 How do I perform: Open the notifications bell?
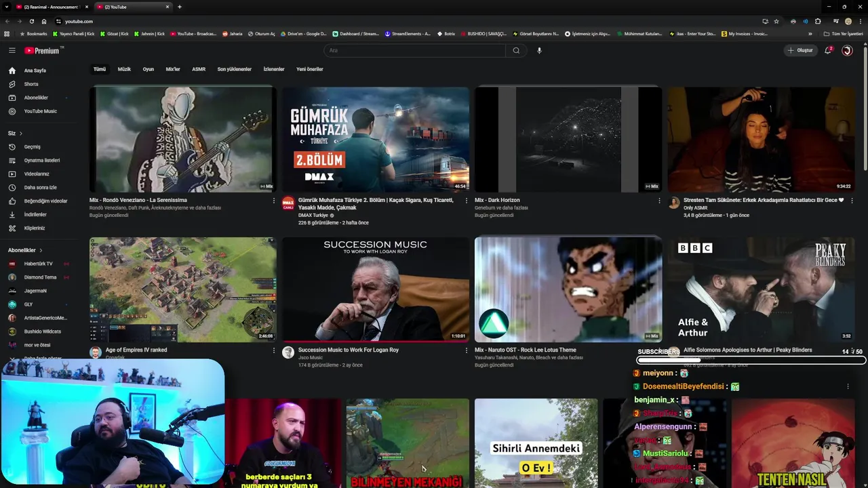pyautogui.click(x=828, y=50)
